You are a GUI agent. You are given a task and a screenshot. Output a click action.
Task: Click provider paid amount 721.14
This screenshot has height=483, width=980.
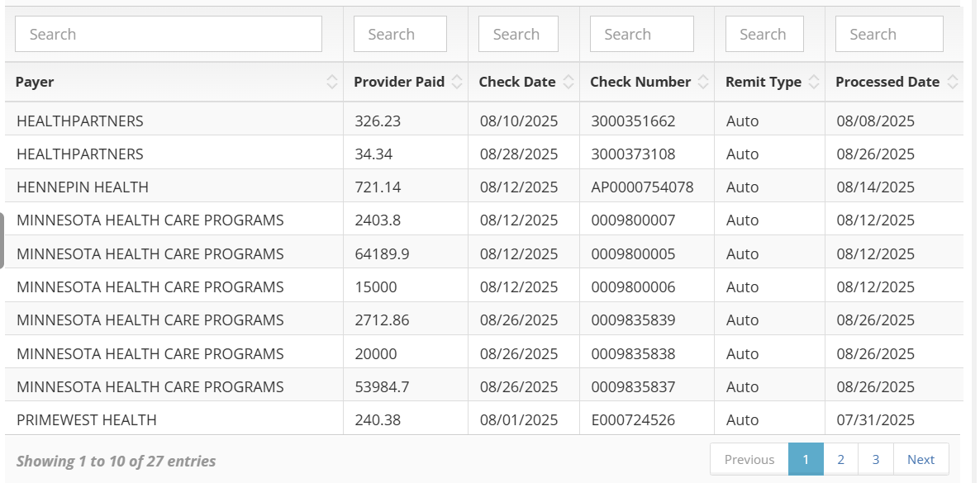378,187
